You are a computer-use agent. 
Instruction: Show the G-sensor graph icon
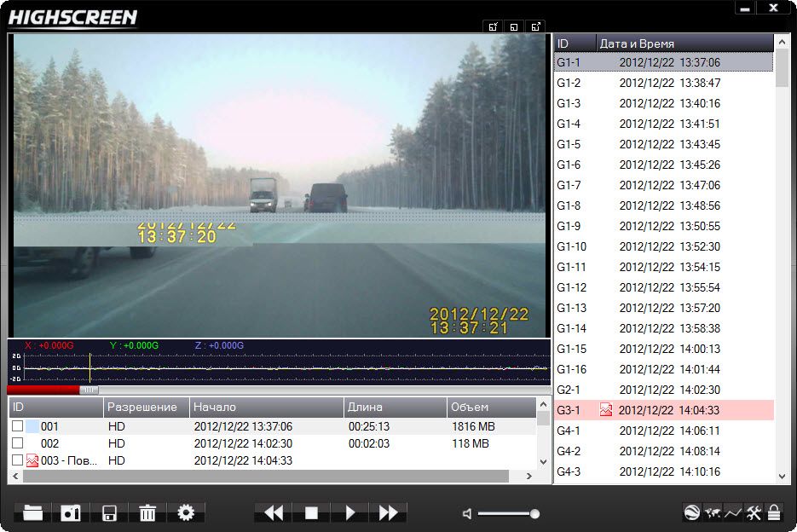pos(733,512)
